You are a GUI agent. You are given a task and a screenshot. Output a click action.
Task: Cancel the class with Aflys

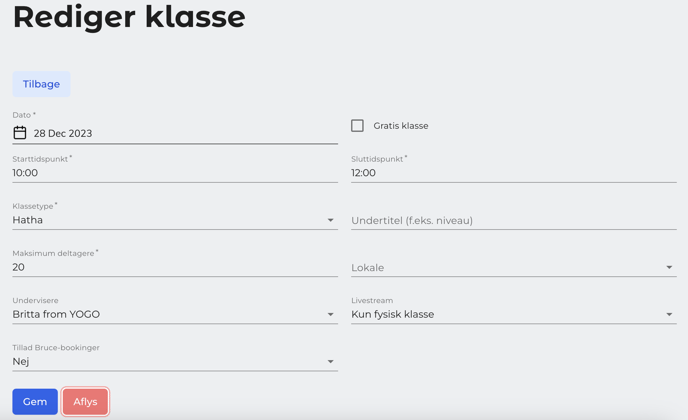(x=85, y=402)
